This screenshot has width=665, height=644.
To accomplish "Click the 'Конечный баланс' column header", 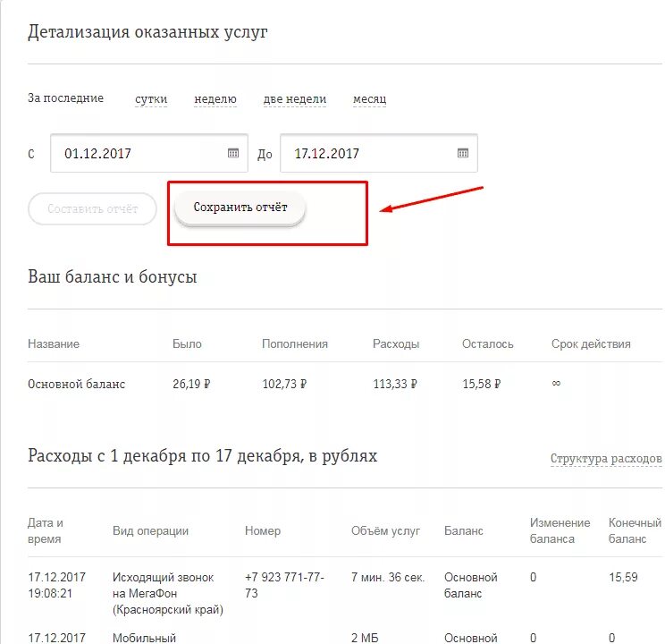I will (x=635, y=531).
